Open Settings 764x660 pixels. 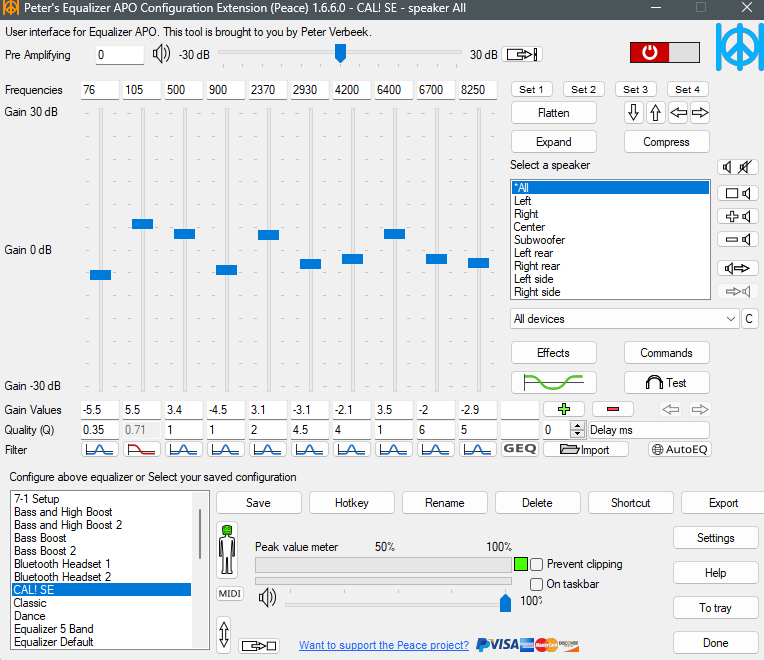715,538
